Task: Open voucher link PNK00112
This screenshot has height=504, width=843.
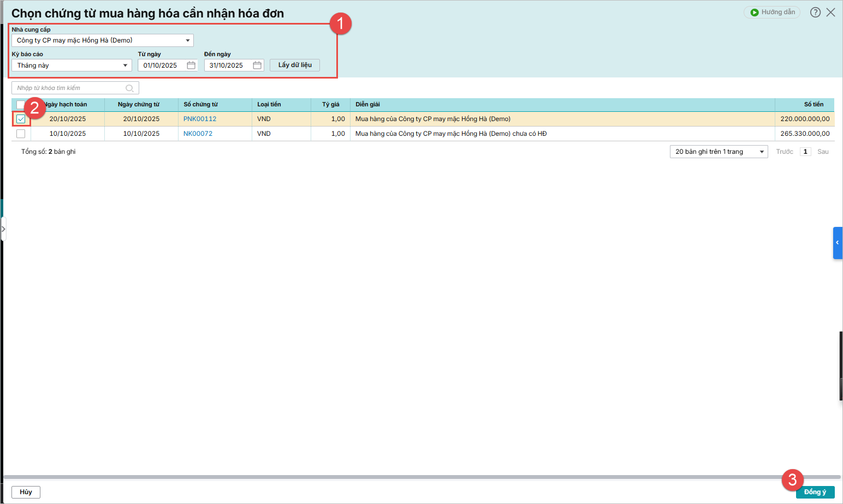Action: (200, 119)
